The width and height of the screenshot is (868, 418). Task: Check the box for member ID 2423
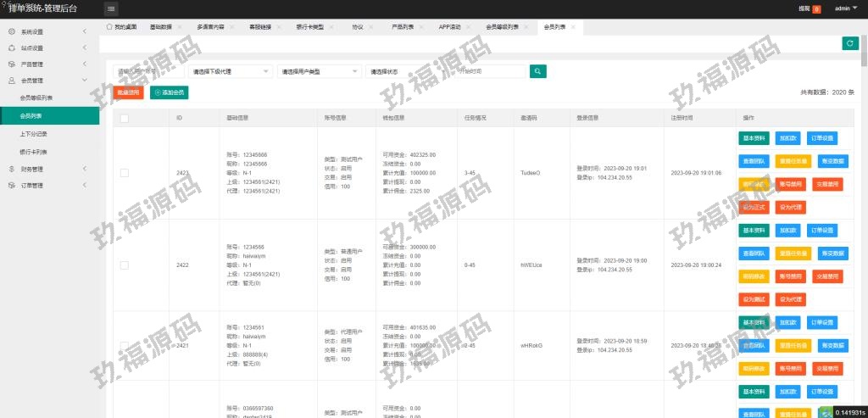pos(124,173)
